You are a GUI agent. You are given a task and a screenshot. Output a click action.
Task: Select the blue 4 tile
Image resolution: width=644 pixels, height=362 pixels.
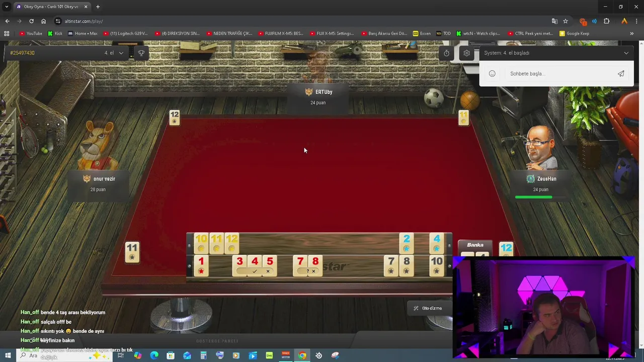[x=437, y=244]
